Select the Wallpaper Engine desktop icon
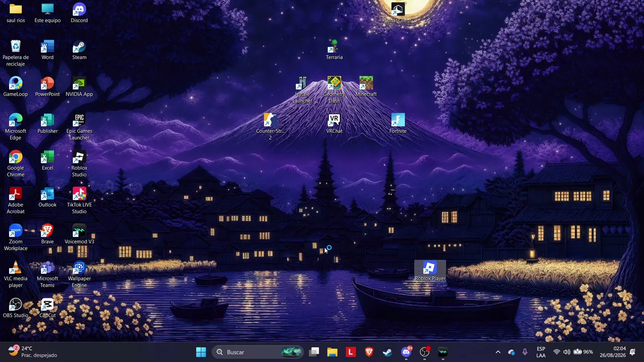The height and width of the screenshot is (362, 644). tap(79, 274)
